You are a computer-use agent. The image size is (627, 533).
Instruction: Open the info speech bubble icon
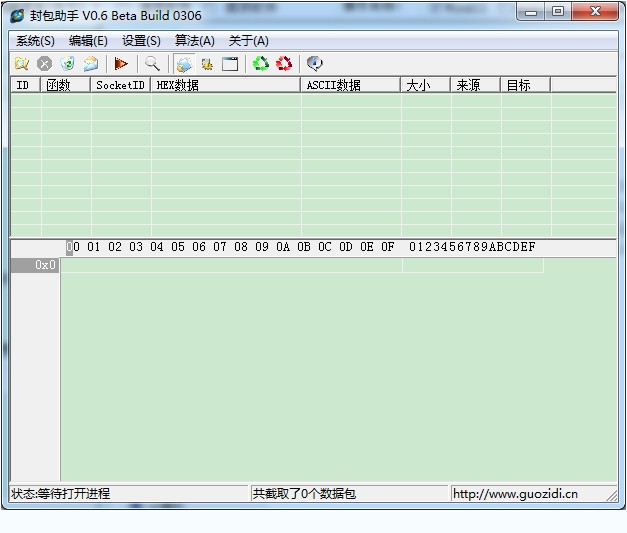pos(315,64)
